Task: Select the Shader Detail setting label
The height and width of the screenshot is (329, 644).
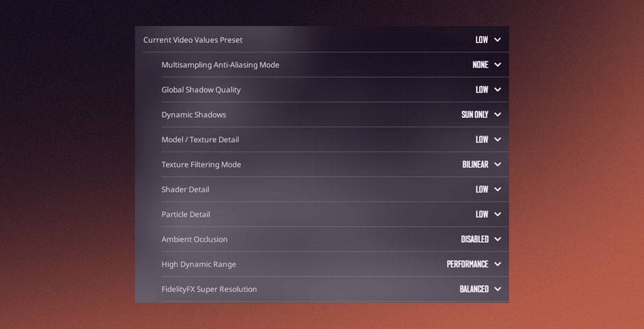Action: click(x=185, y=189)
